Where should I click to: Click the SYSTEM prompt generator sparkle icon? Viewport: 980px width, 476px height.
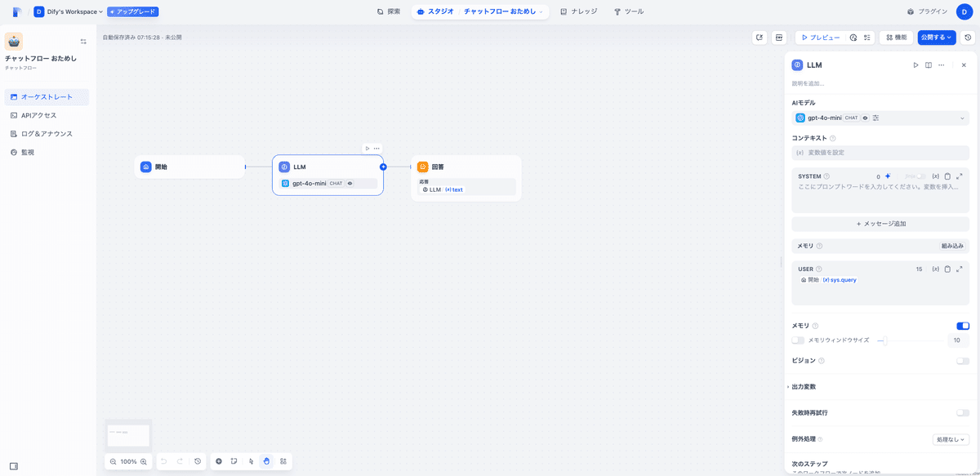[x=888, y=176]
